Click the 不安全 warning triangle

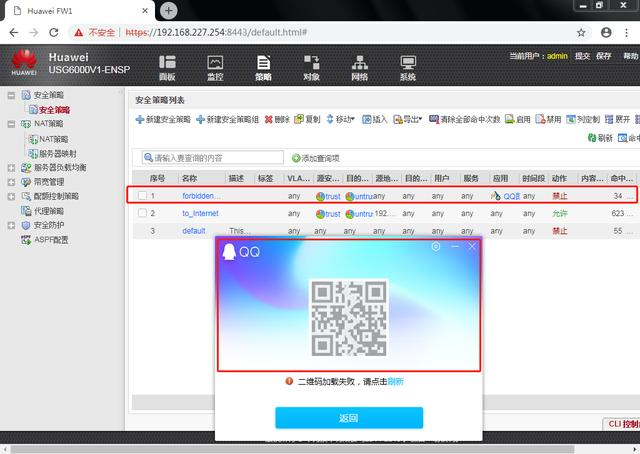click(x=79, y=33)
